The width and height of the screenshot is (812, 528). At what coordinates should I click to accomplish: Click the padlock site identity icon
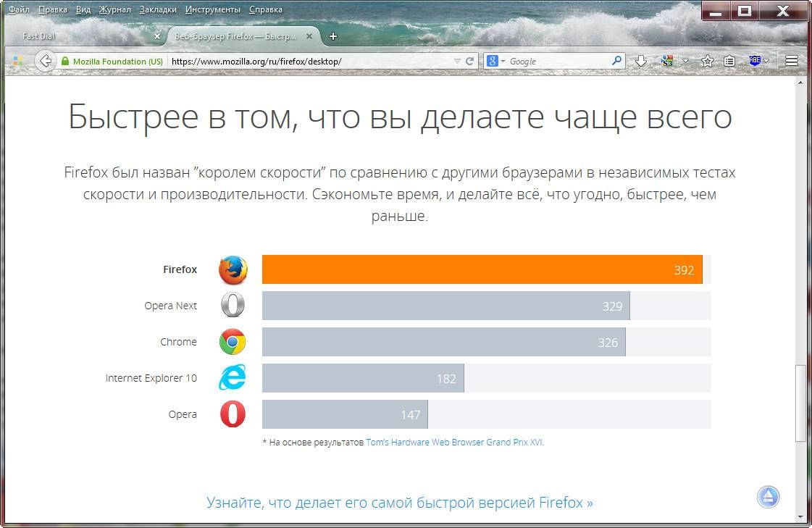(65, 61)
